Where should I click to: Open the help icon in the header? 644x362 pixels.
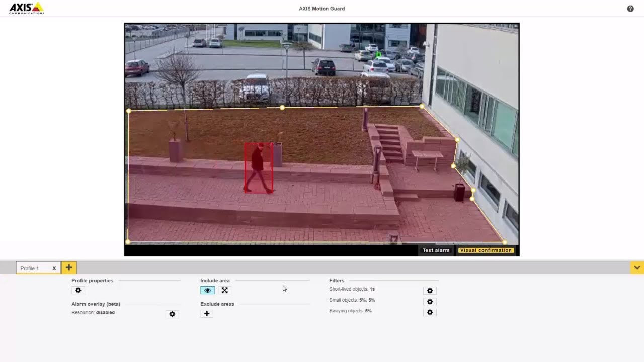(x=630, y=9)
